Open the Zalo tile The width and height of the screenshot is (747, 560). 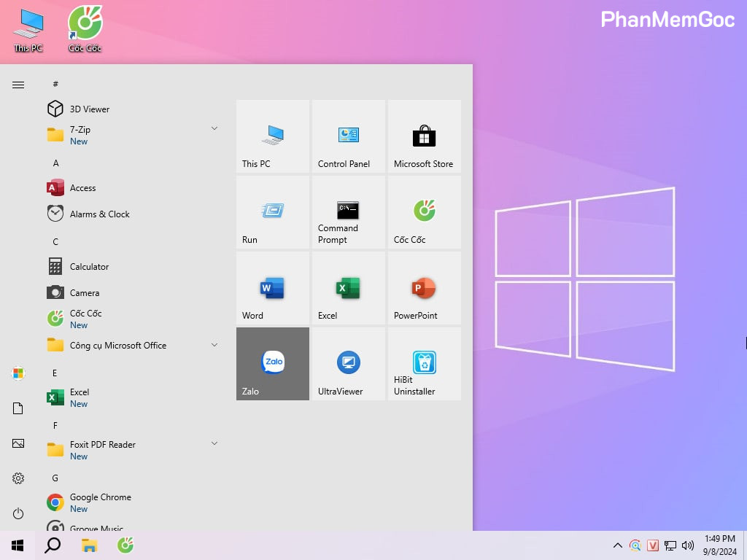(273, 363)
